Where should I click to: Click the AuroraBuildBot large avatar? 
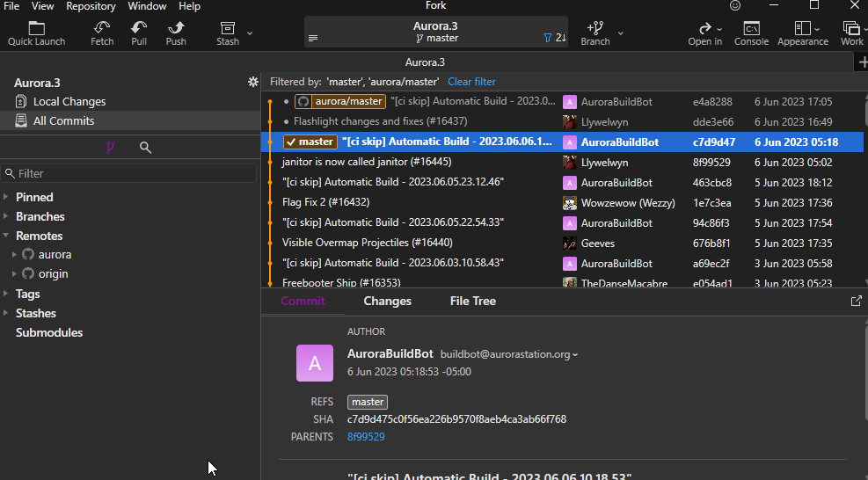tap(315, 363)
